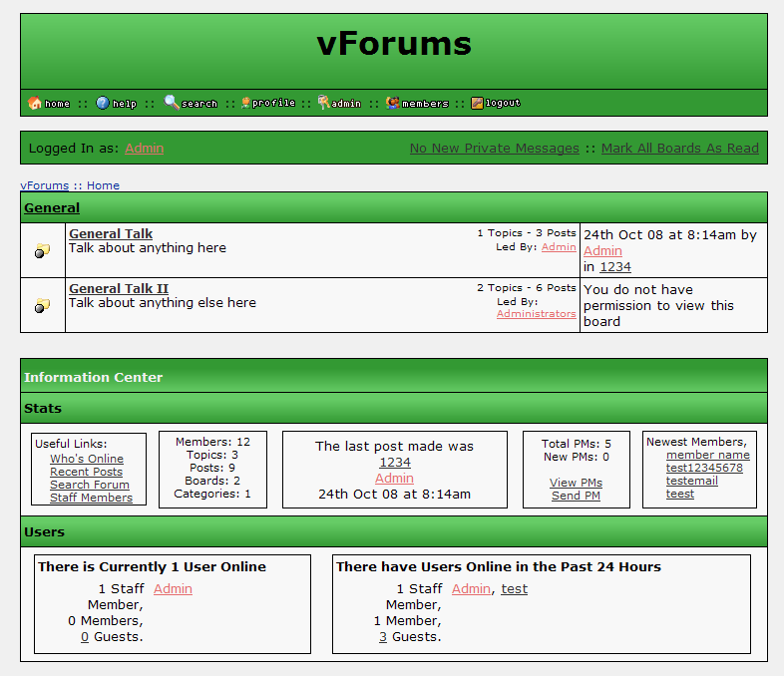Click Admin in past 24 hours box
Viewport: 784px width, 676px height.
pyautogui.click(x=471, y=588)
